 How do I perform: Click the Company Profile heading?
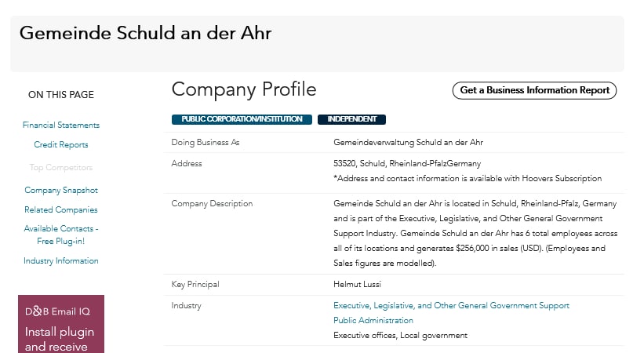click(x=244, y=89)
